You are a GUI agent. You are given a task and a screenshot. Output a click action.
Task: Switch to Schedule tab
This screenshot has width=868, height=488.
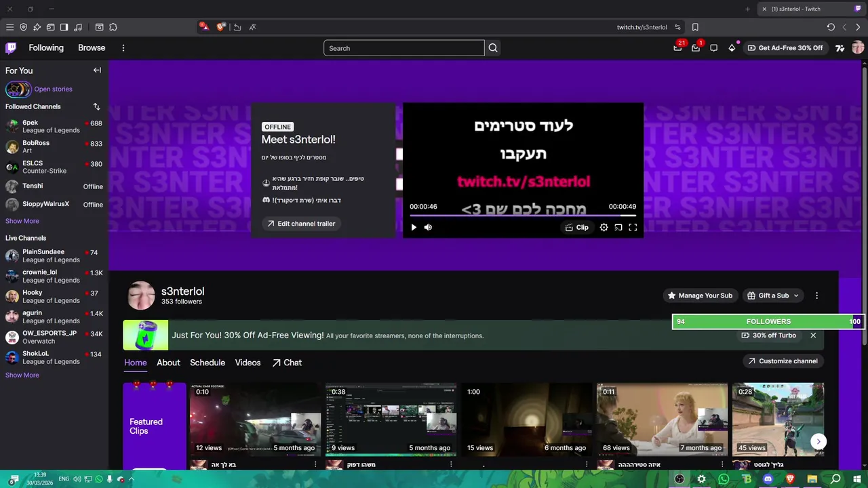click(x=208, y=363)
